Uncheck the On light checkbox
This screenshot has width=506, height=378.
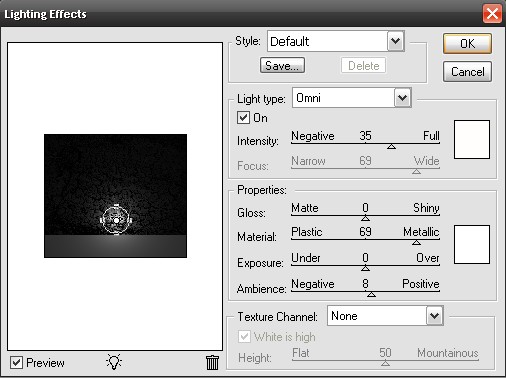click(243, 118)
